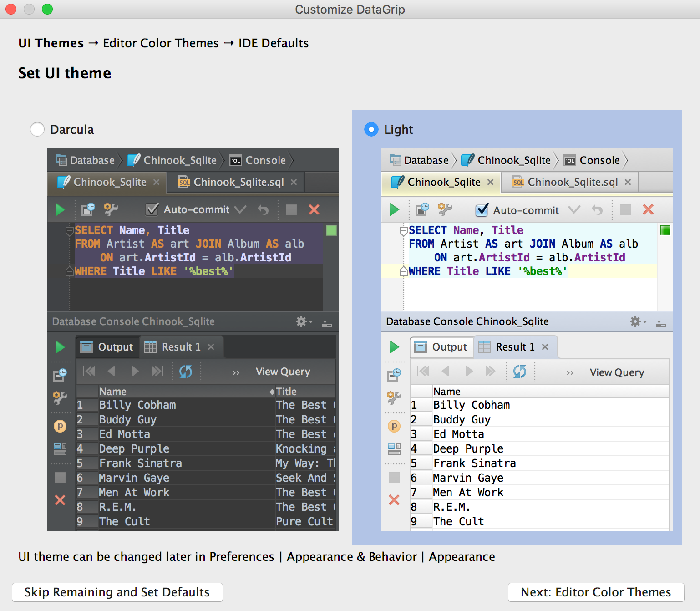Viewport: 700px width, 611px height.
Task: Click the Light preview green run icon
Action: click(394, 209)
